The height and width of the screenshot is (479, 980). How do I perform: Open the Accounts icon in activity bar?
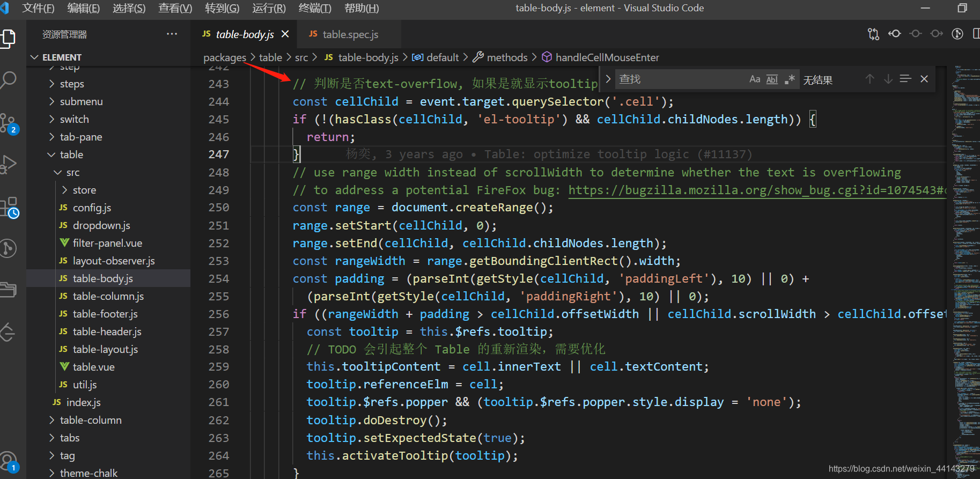[9, 461]
